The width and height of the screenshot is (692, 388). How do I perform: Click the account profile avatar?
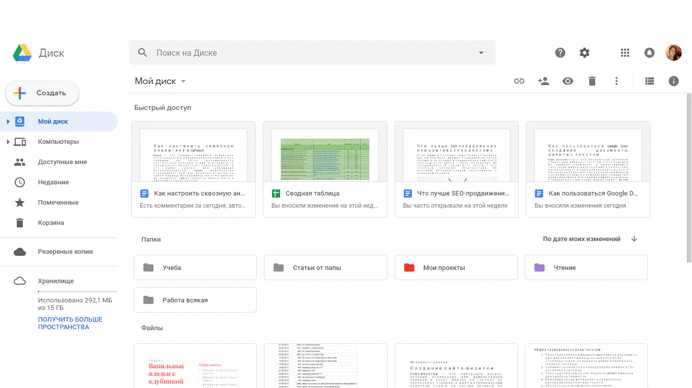pos(673,53)
